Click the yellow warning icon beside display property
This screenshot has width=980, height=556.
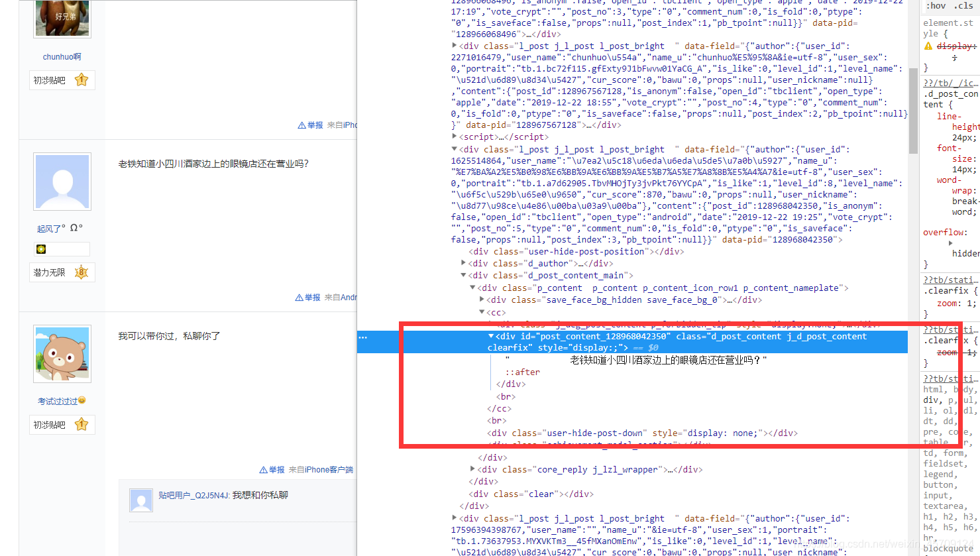click(x=928, y=46)
